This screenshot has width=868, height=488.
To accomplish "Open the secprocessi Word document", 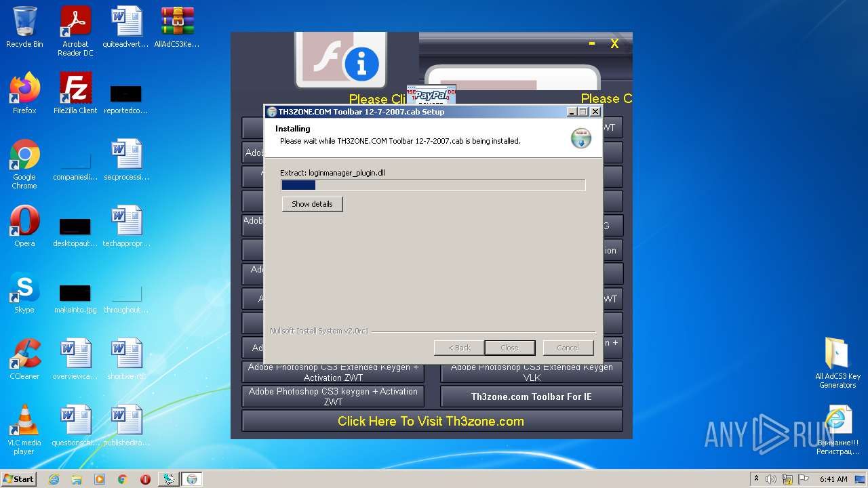I will point(126,160).
